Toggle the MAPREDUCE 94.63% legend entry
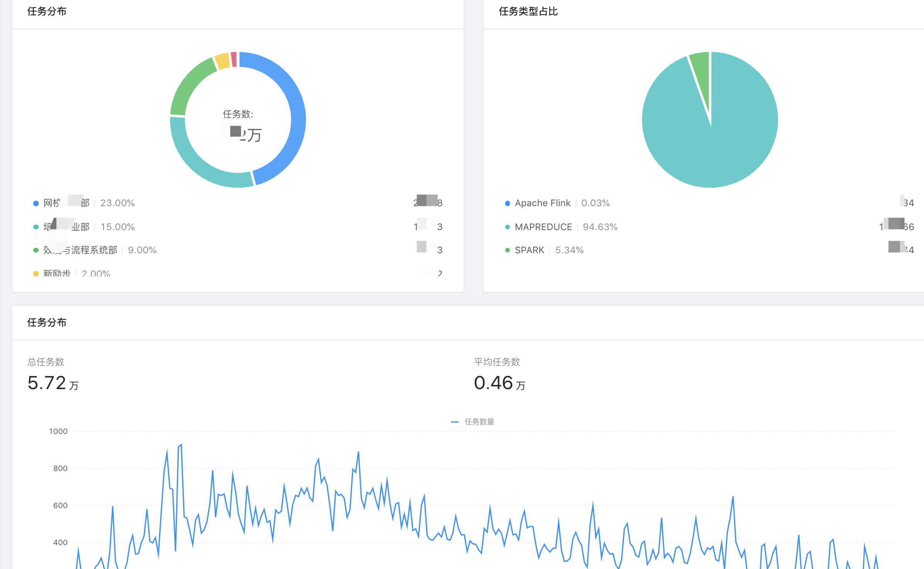This screenshot has height=569, width=924. point(543,227)
